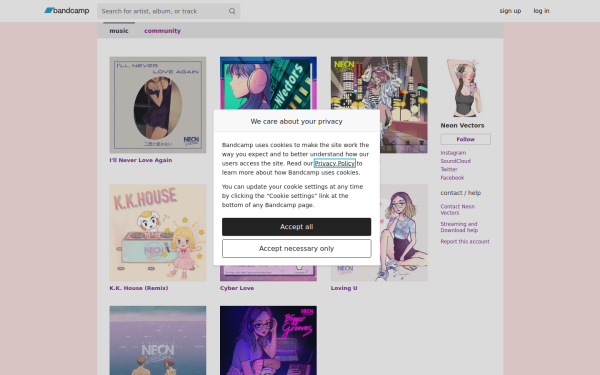The height and width of the screenshot is (375, 600).
Task: Open the Twitter link
Action: [449, 169]
